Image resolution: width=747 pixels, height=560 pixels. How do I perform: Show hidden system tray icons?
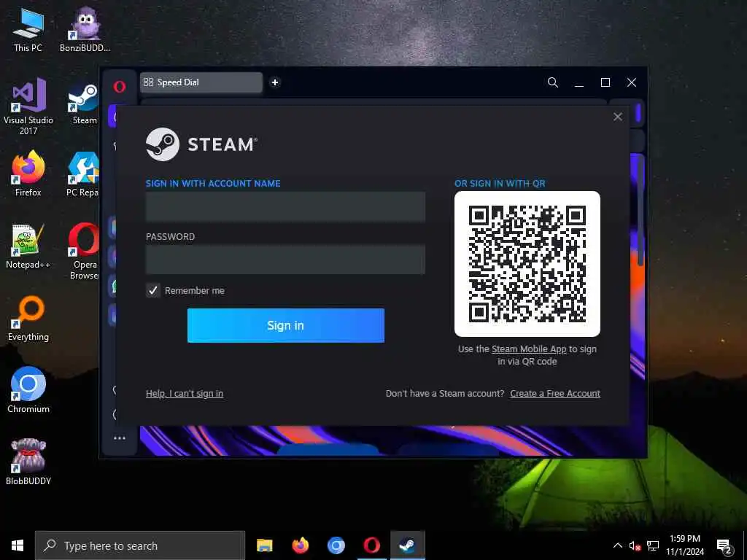click(x=617, y=545)
